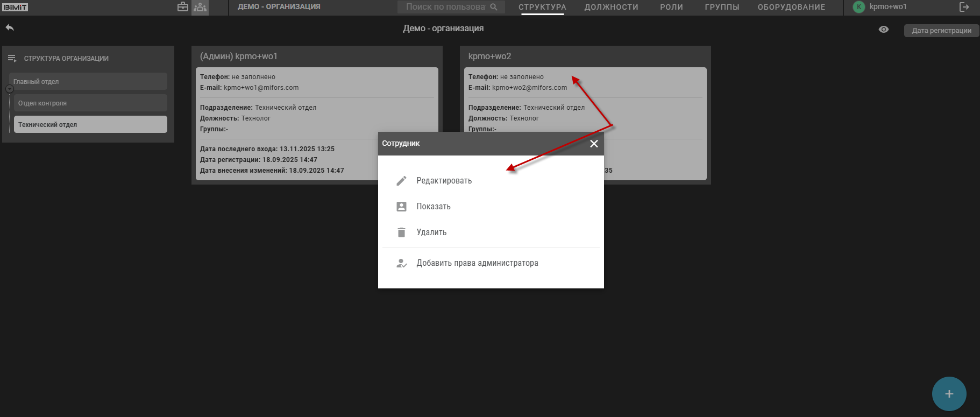This screenshot has height=417, width=980.
Task: Click the BIMIT logo
Action: pos(16,7)
